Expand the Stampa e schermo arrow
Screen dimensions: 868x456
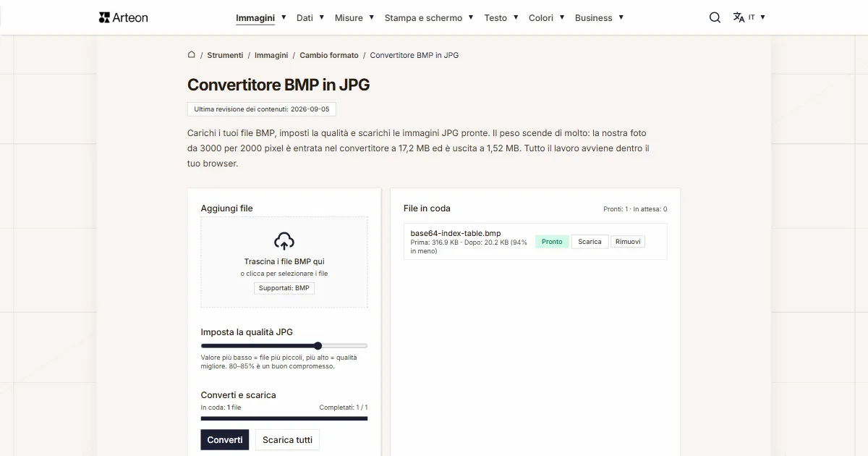point(471,17)
